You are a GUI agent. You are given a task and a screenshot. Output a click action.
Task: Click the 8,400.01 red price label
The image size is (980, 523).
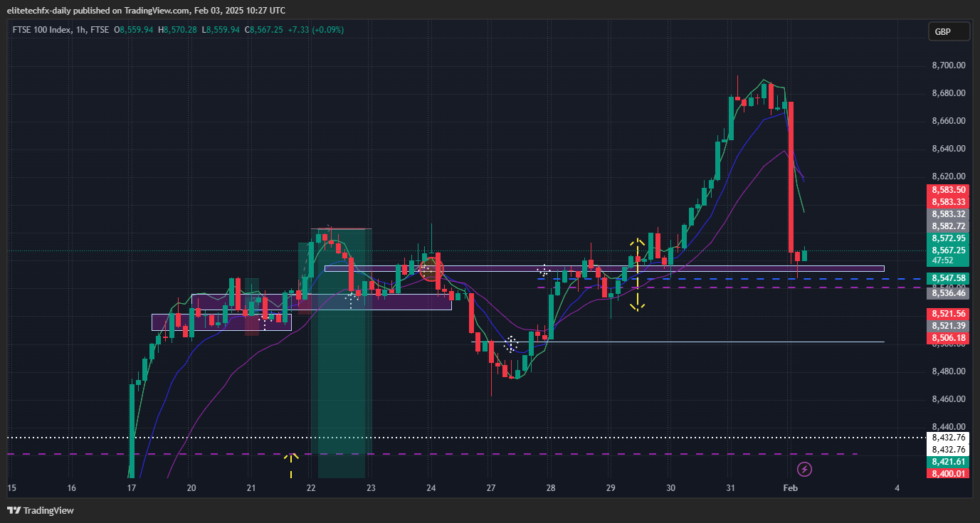[x=948, y=473]
